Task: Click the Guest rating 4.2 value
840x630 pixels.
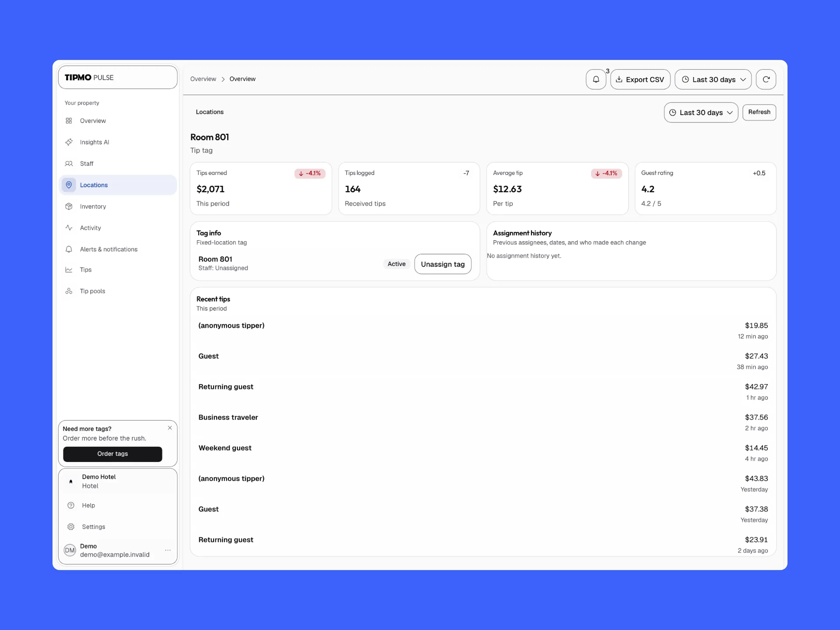Action: [x=647, y=189]
